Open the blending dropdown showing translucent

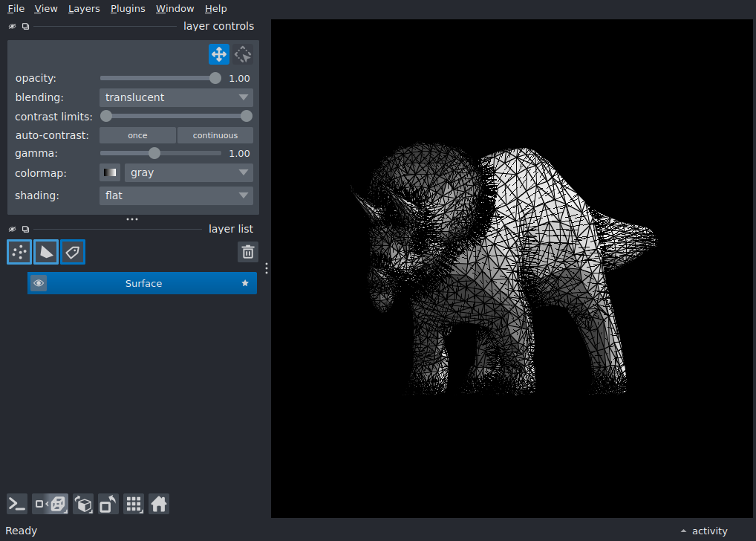(x=176, y=97)
